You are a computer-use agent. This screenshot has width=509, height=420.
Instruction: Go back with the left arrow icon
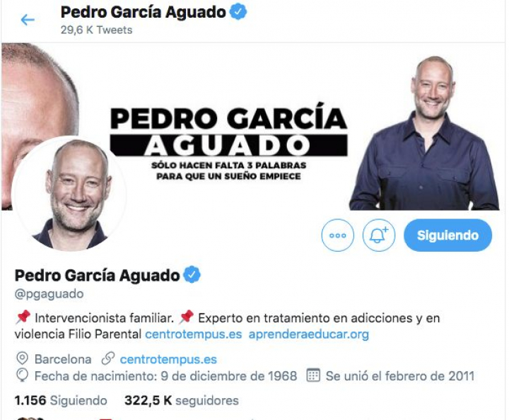click(28, 20)
